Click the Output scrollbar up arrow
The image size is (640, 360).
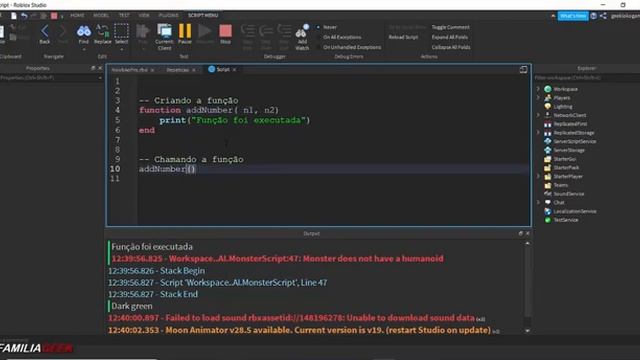coord(527,243)
